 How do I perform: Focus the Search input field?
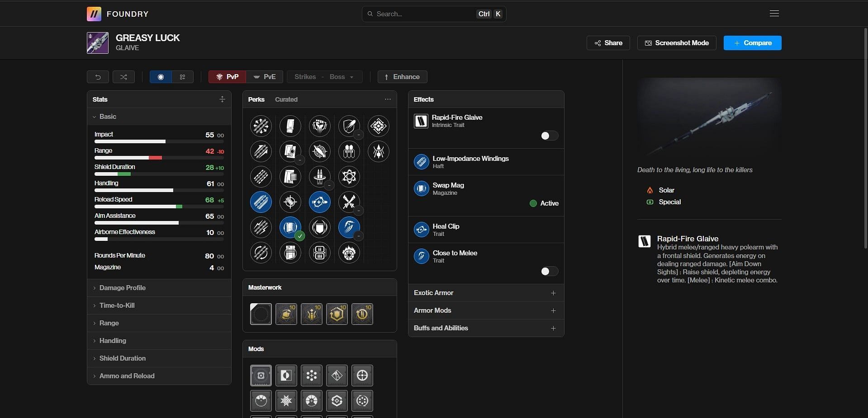point(434,14)
